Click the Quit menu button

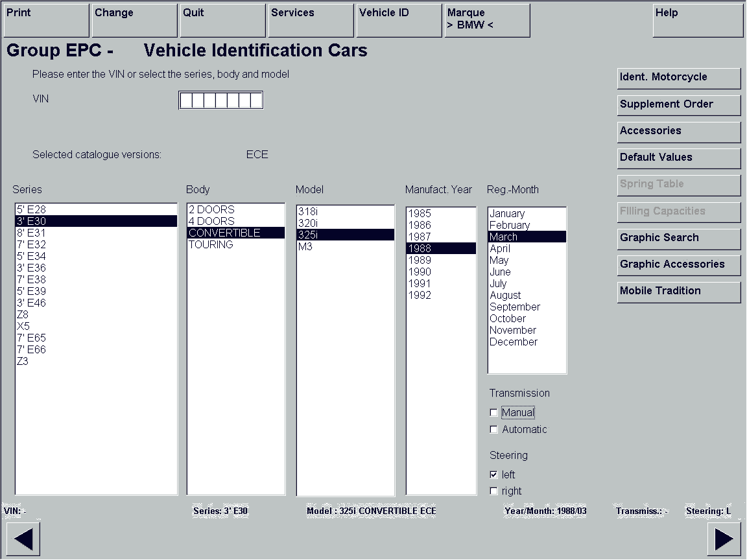point(222,21)
